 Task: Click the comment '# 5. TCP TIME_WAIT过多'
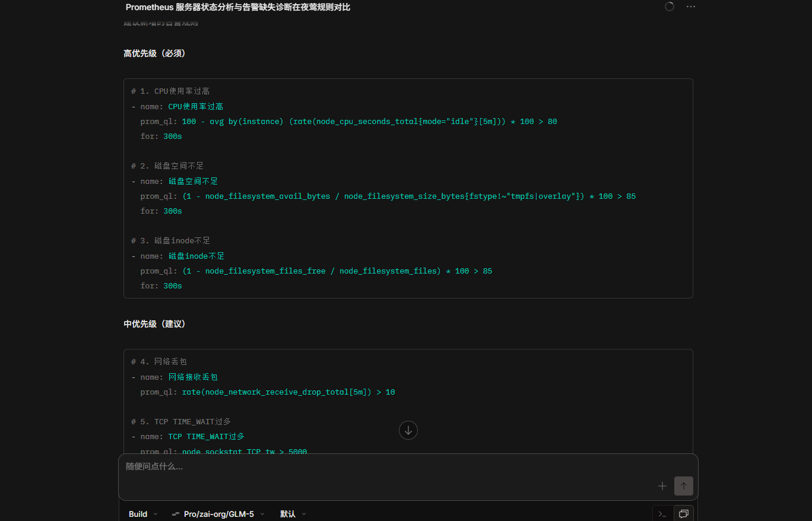181,422
